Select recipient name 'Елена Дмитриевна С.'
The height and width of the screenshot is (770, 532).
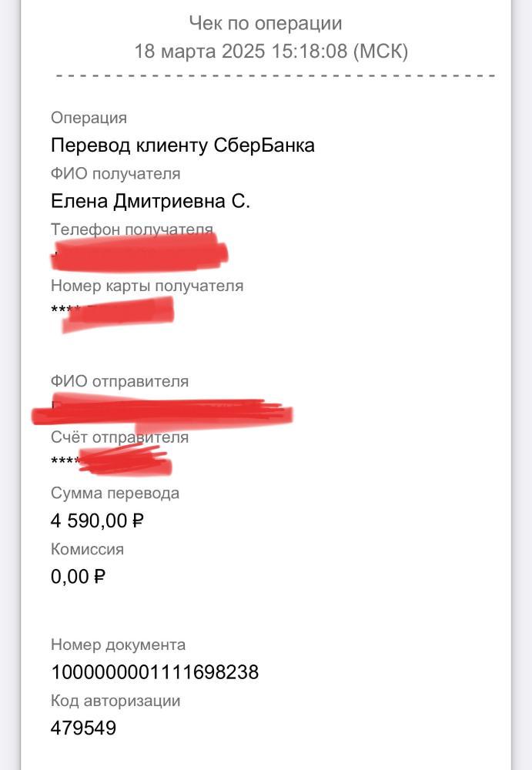point(150,201)
